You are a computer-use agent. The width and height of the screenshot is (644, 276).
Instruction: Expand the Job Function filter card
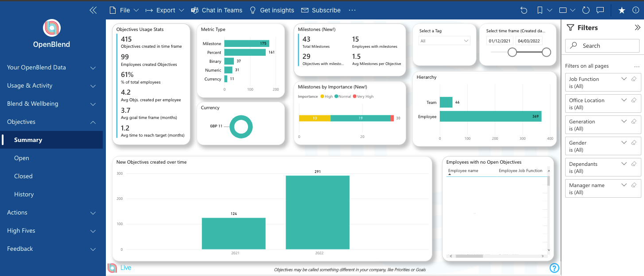pos(624,79)
